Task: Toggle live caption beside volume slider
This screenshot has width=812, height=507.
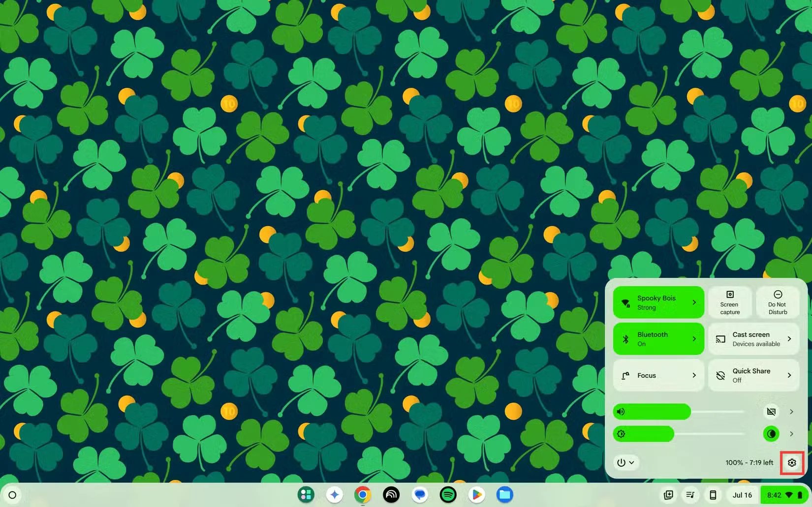Action: [x=771, y=412]
